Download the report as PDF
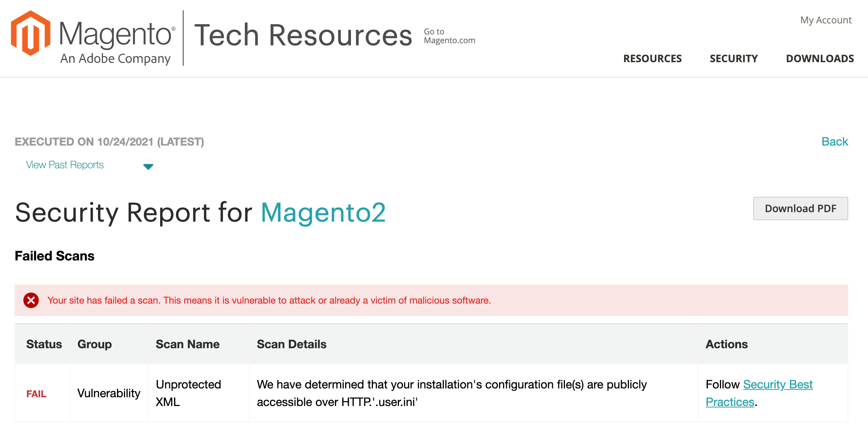This screenshot has height=436, width=868. tap(800, 208)
